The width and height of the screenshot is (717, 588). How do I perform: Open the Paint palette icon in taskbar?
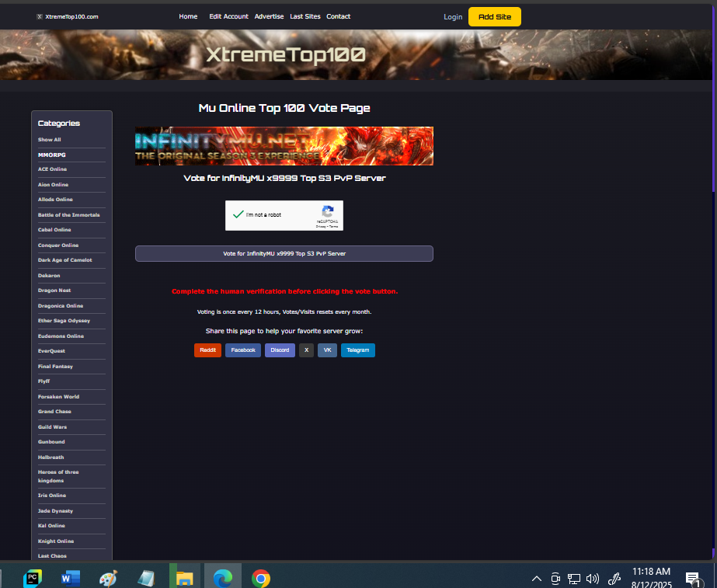click(109, 579)
